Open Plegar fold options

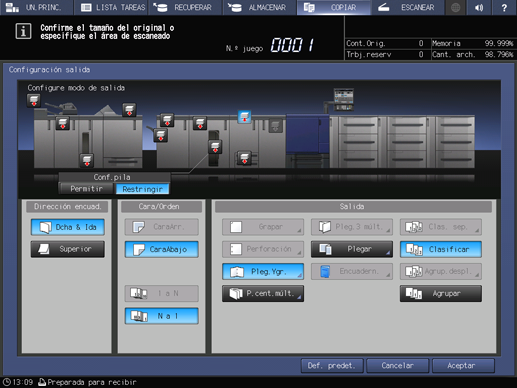coord(352,249)
